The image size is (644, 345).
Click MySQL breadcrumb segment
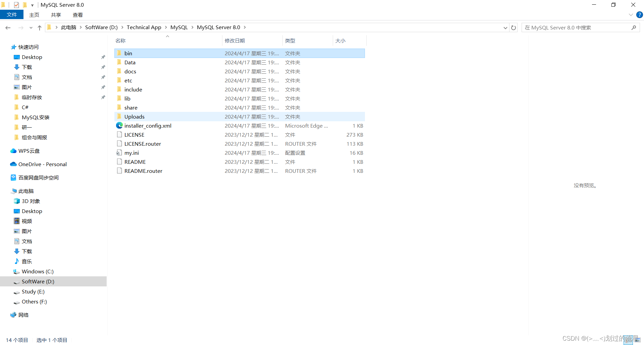pyautogui.click(x=179, y=27)
